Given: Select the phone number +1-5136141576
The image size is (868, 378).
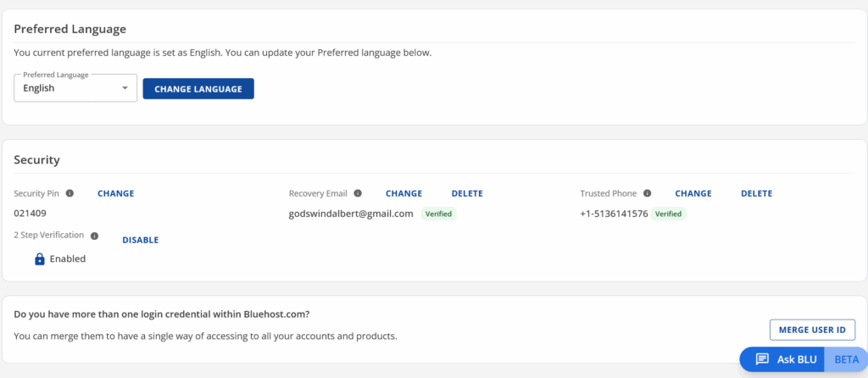Looking at the screenshot, I should point(614,214).
